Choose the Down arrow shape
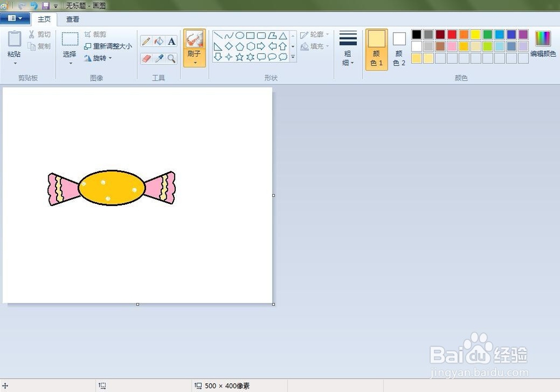560x392 pixels. (218, 57)
